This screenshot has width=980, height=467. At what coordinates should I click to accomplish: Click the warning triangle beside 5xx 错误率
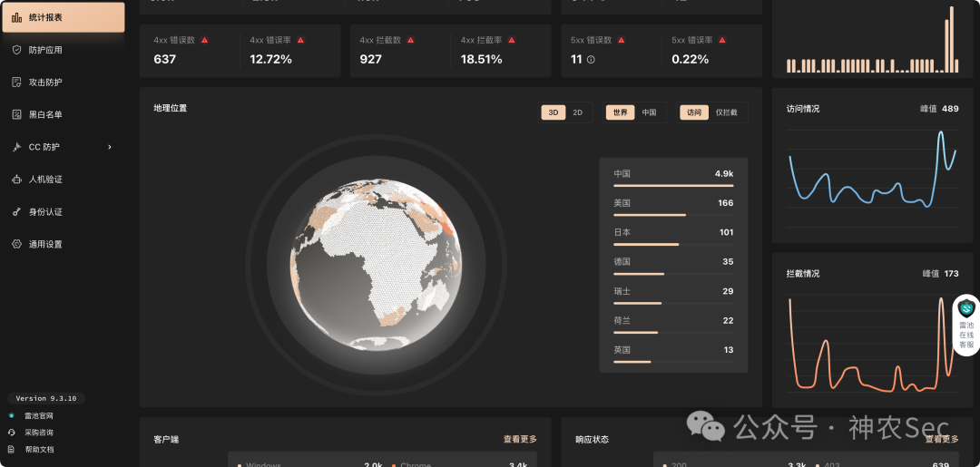722,40
